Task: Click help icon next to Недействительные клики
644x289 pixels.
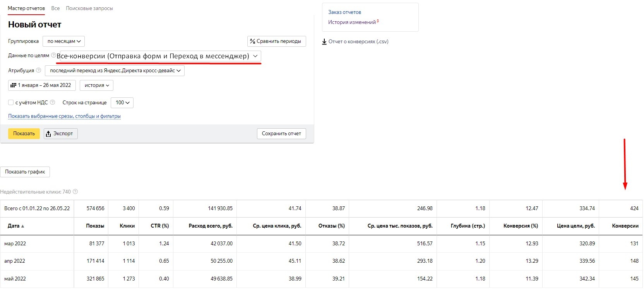Action: pos(75,192)
